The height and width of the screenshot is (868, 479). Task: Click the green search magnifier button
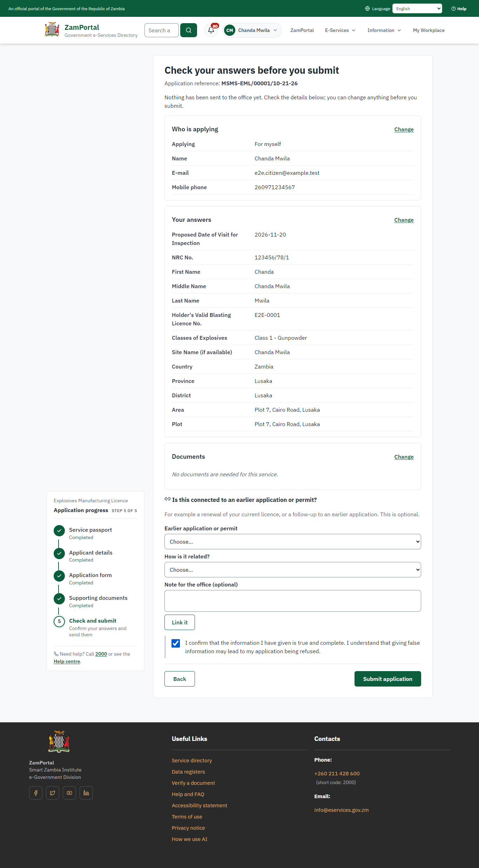point(189,30)
